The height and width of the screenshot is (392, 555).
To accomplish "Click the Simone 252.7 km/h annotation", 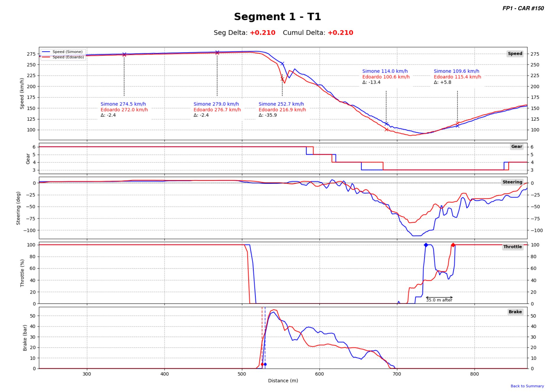I will pyautogui.click(x=281, y=104).
